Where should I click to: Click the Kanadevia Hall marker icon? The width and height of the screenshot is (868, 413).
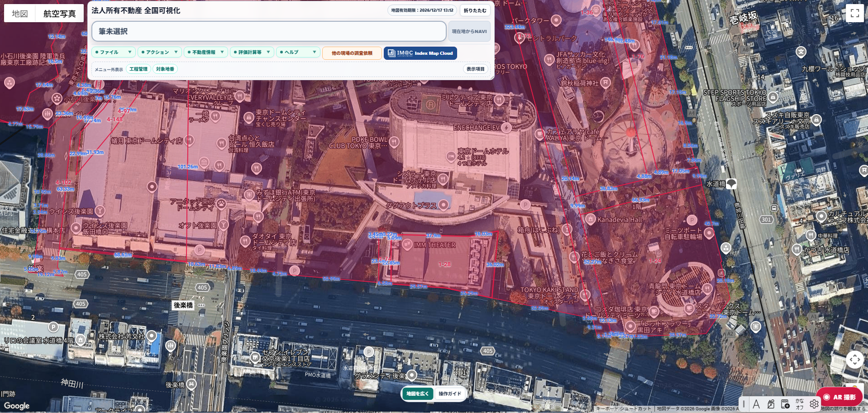tap(590, 219)
